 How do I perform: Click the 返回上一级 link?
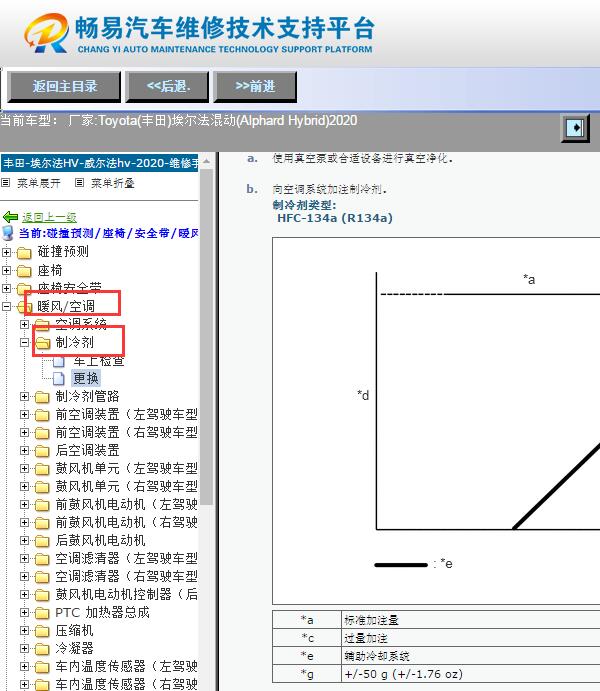tap(49, 217)
